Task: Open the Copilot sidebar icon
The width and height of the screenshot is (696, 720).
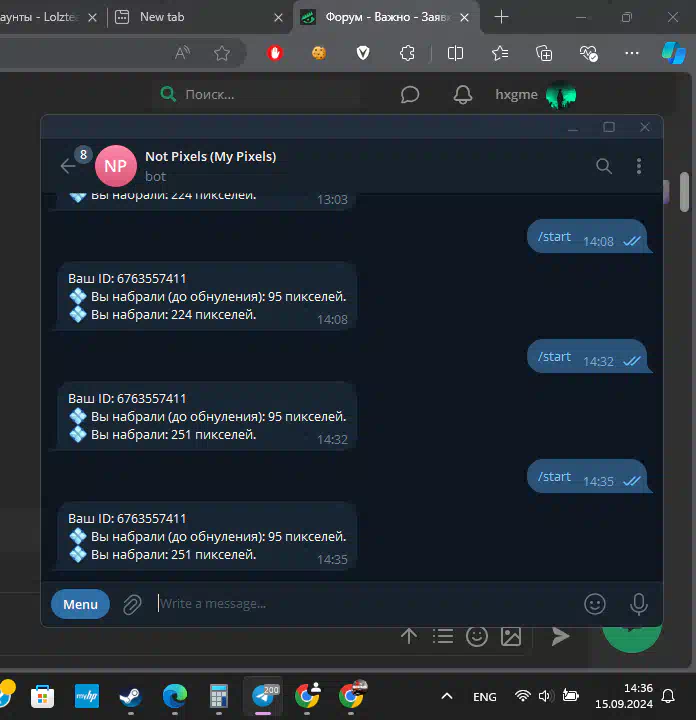Action: [x=674, y=53]
